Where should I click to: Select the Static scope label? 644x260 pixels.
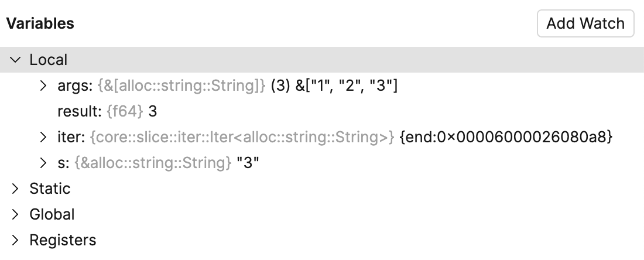click(x=50, y=189)
